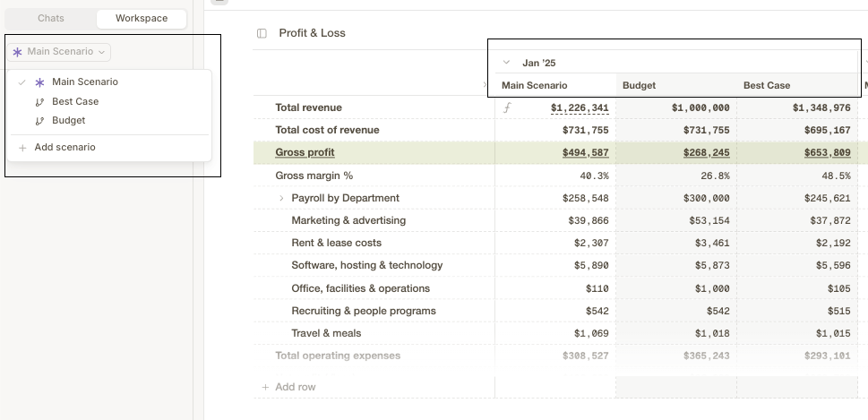This screenshot has height=420, width=868.
Task: Click the $653,809 Best Case gross profit value
Action: (827, 153)
